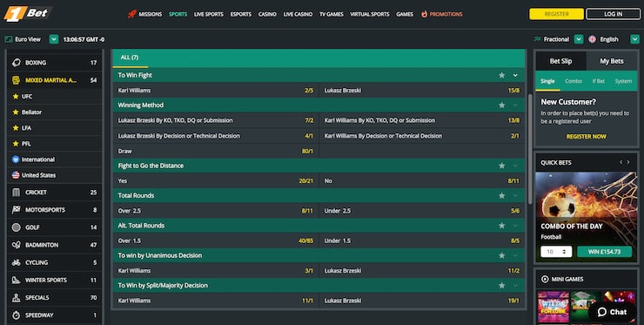This screenshot has height=325, width=644.
Task: Open the Wilds Fortune mini game thumbnail
Action: [553, 307]
